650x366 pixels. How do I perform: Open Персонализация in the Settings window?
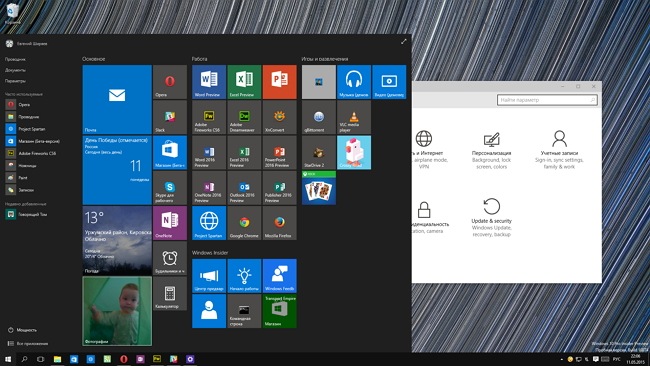491,150
